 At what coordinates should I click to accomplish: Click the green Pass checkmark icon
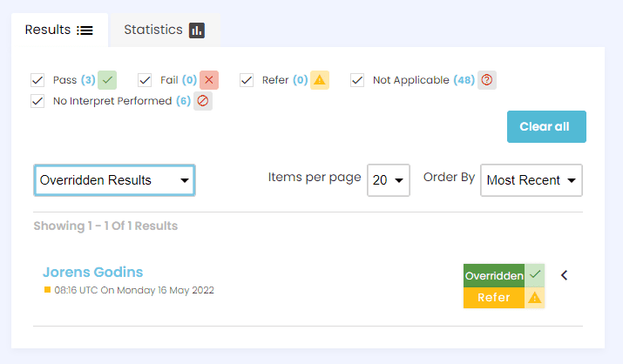[x=107, y=80]
